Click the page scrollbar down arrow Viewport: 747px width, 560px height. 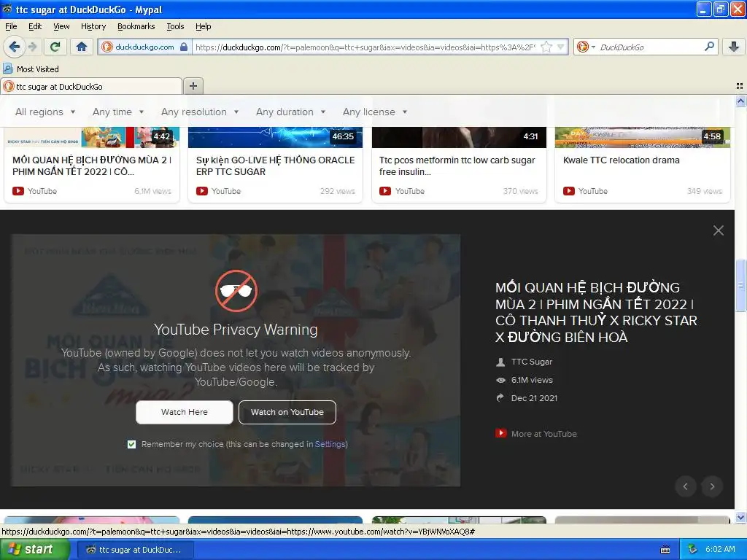pos(740,517)
